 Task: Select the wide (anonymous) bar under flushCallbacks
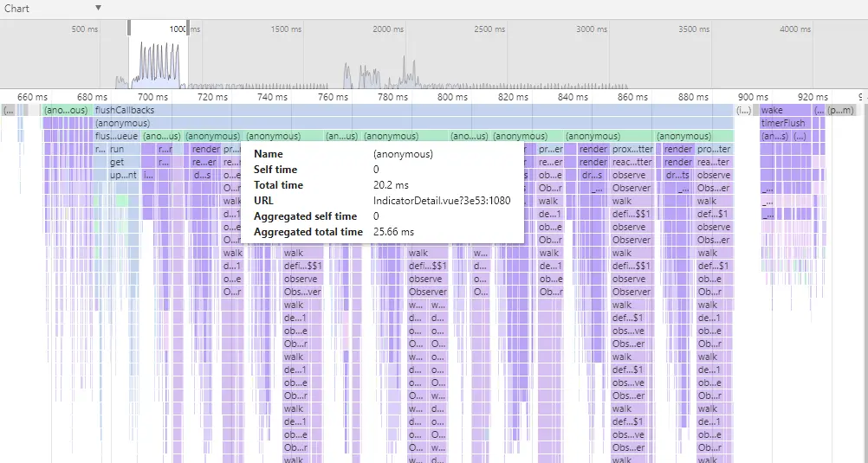414,124
